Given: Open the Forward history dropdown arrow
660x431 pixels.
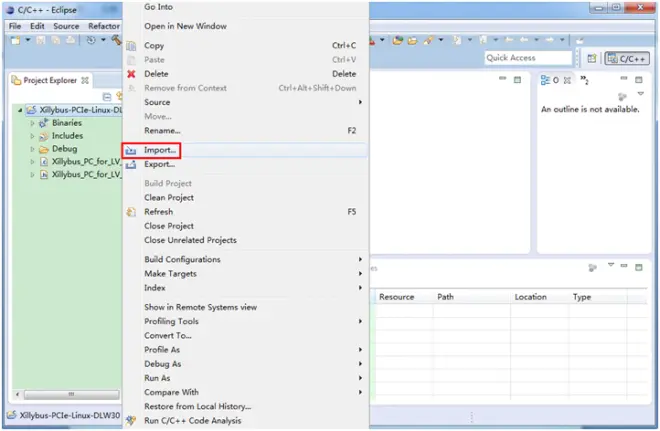Looking at the screenshot, I should [562, 40].
